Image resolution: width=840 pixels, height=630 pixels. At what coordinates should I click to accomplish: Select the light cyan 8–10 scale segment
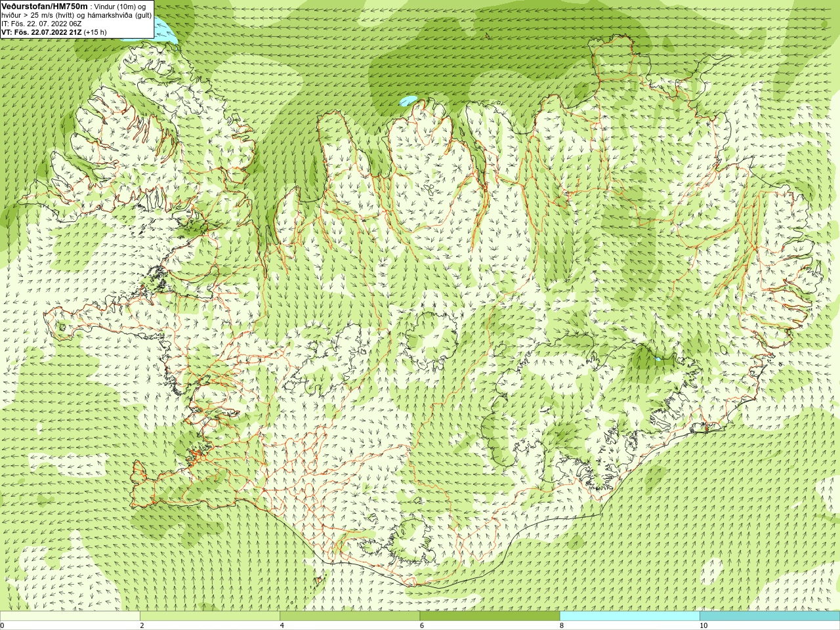(x=630, y=616)
